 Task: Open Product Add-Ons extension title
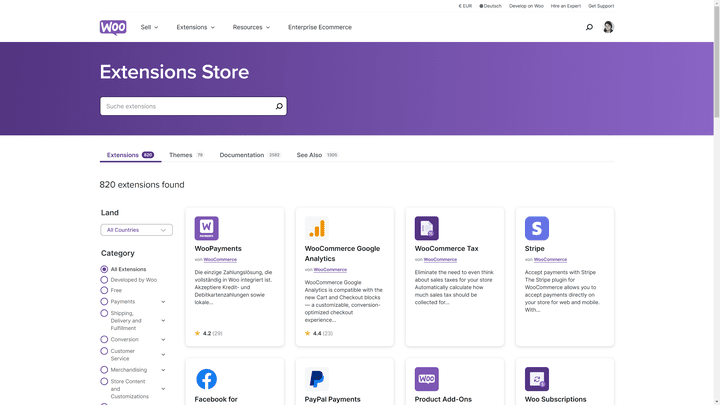pyautogui.click(x=443, y=399)
